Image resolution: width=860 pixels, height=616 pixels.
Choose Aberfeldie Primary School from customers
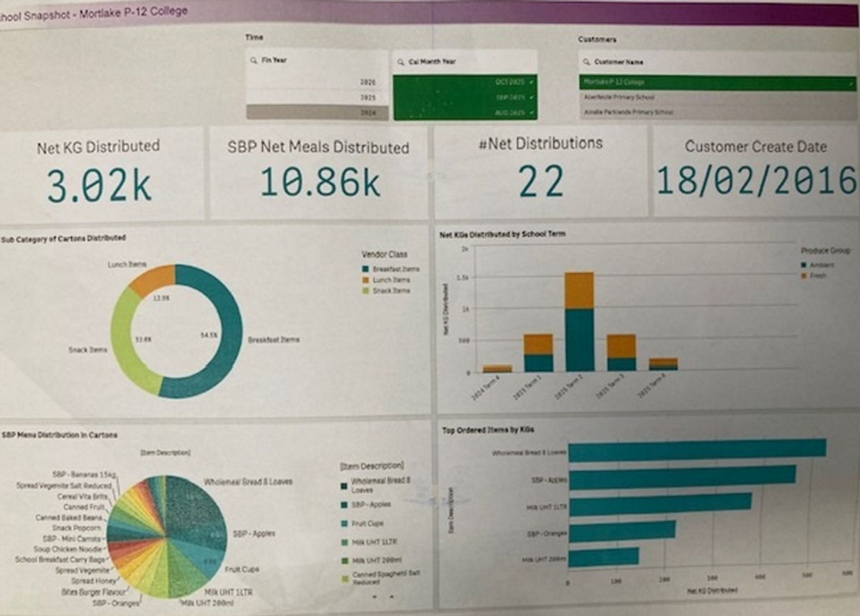point(717,97)
